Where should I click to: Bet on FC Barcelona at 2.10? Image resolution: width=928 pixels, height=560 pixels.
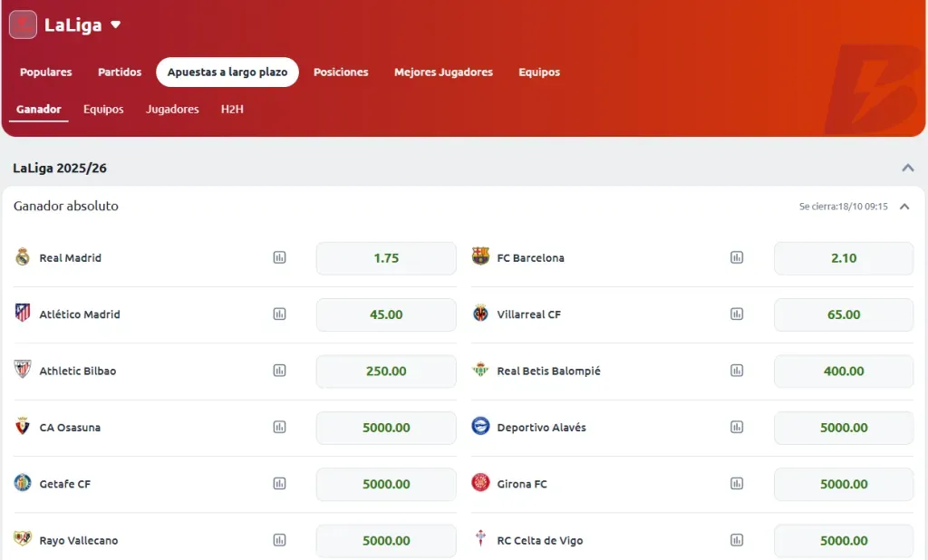(843, 258)
